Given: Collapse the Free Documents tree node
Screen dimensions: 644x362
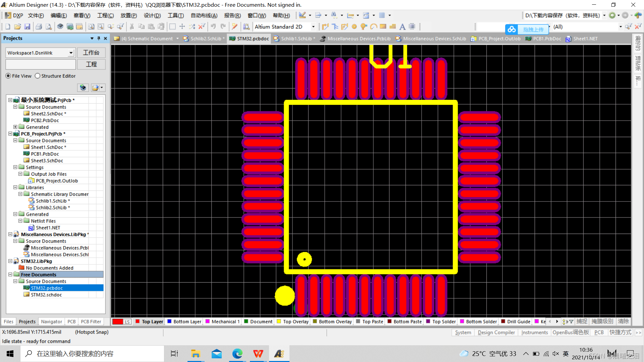Looking at the screenshot, I should coord(10,275).
